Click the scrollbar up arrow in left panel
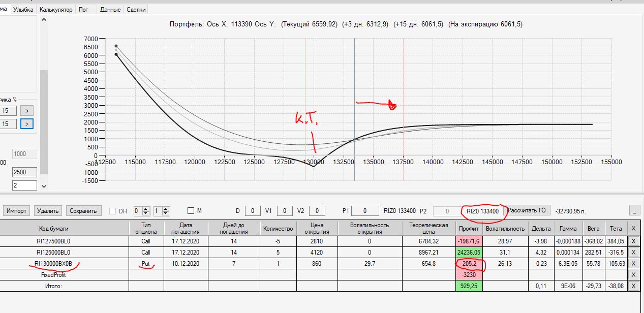644x313 pixels. (44, 19)
